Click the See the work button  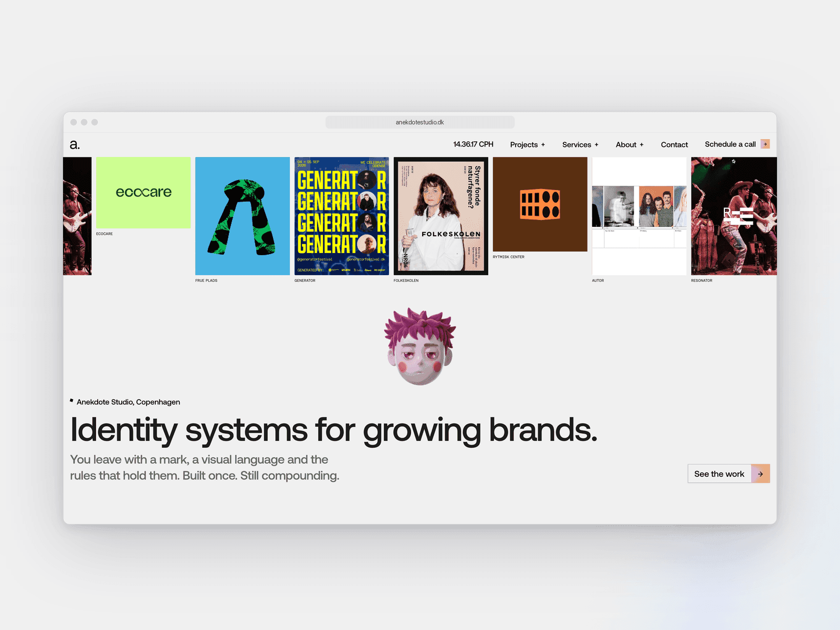[x=729, y=474]
